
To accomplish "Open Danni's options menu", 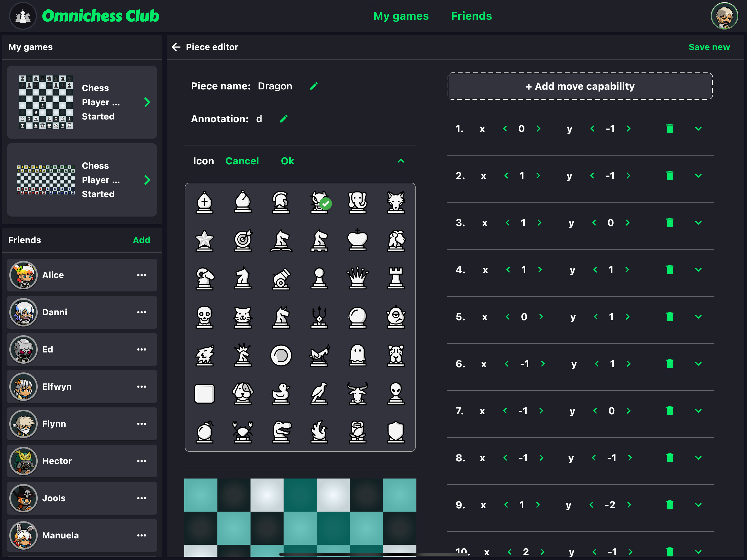I will 141,312.
